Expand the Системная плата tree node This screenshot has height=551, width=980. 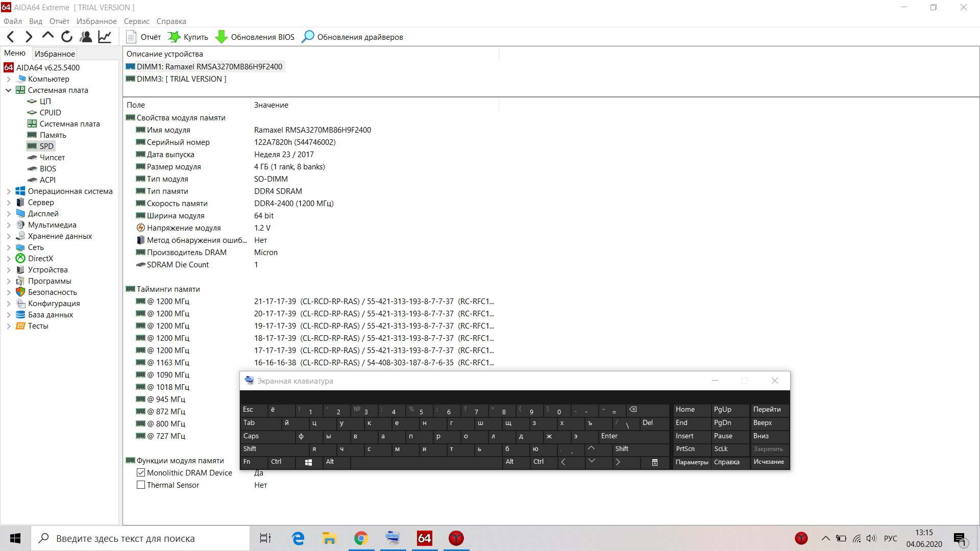coord(7,90)
